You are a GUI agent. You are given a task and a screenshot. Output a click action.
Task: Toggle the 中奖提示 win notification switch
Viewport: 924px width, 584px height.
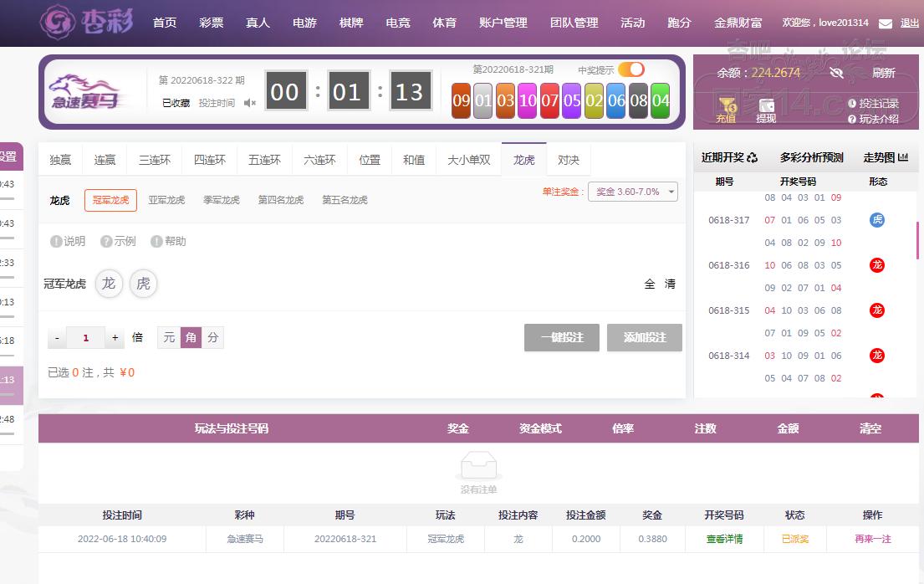pyautogui.click(x=631, y=69)
